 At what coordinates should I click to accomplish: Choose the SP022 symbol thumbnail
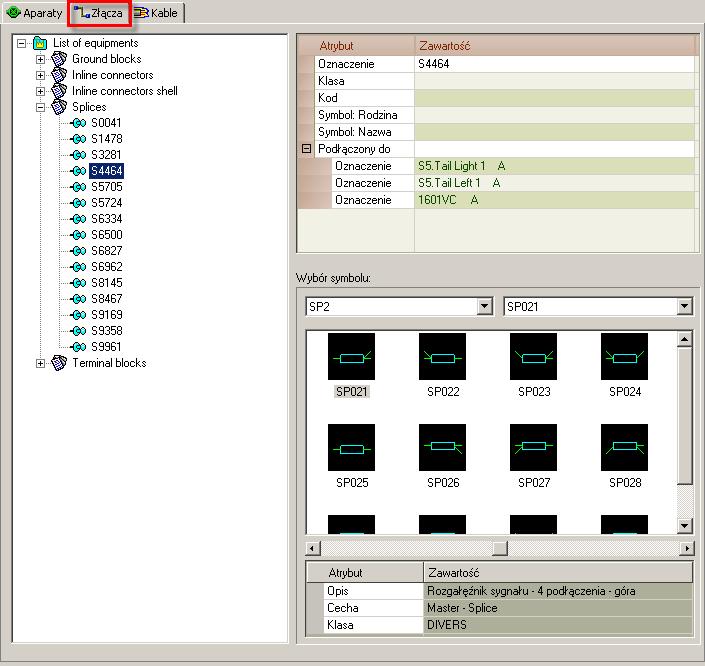tap(442, 356)
